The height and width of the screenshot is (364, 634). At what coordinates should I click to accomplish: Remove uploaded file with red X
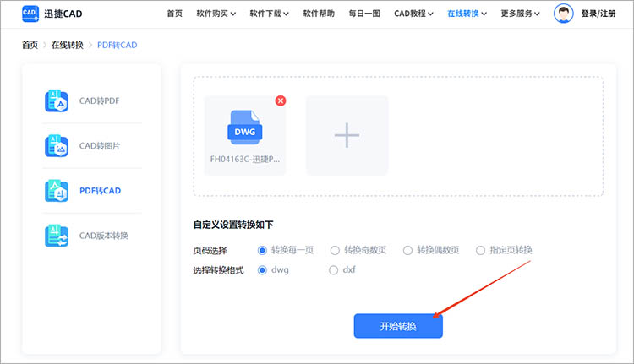pyautogui.click(x=281, y=101)
